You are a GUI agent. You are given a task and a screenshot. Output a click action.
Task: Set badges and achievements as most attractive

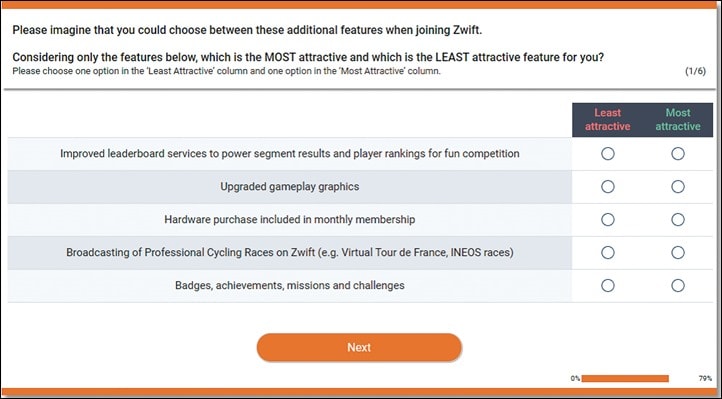tap(677, 286)
